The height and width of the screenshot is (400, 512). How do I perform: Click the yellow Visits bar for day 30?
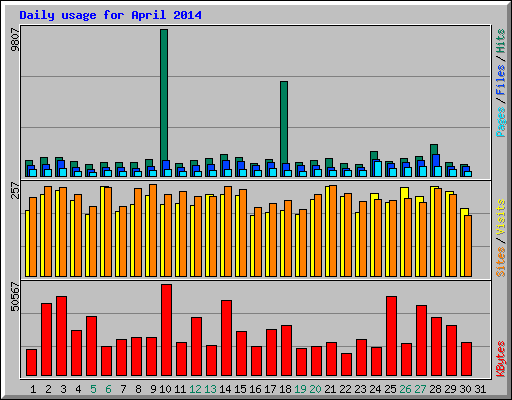click(x=463, y=242)
